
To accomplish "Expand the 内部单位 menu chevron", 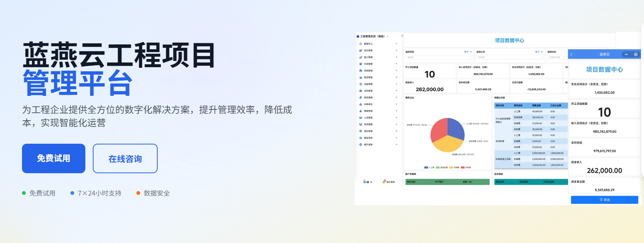I will coord(397,104).
